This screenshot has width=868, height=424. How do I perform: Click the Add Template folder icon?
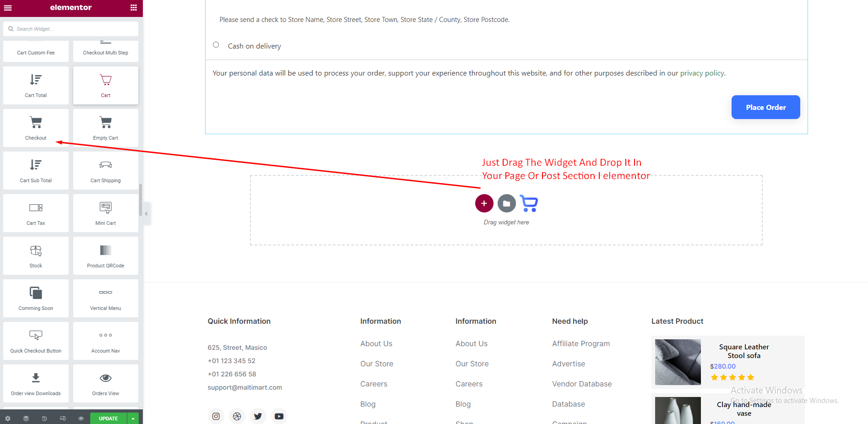(x=506, y=203)
